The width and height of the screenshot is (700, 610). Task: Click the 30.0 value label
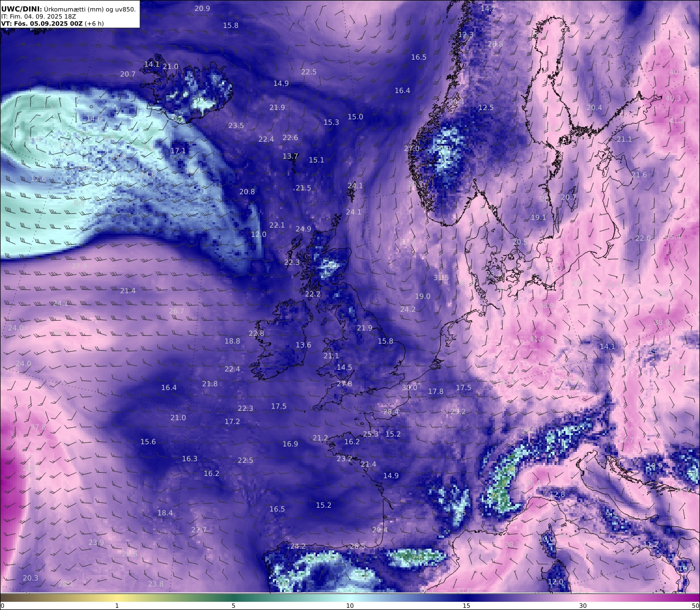[410, 388]
